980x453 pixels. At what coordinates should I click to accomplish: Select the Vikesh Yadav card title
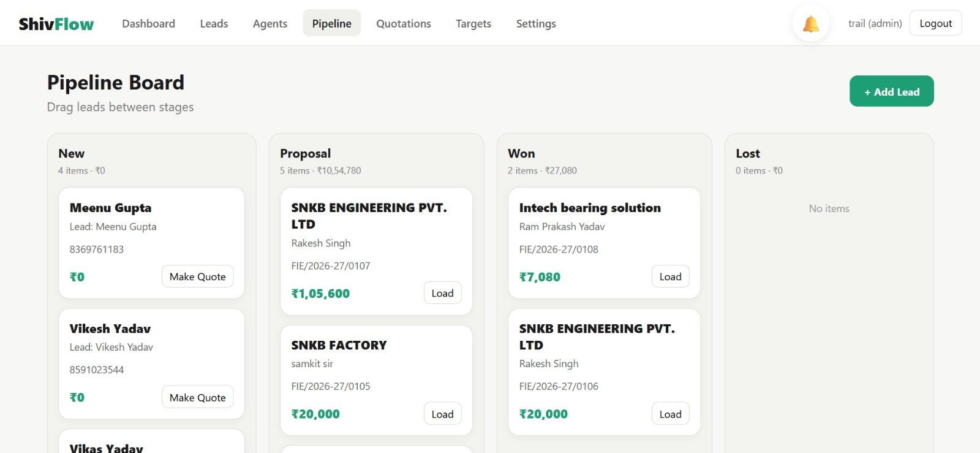(110, 329)
